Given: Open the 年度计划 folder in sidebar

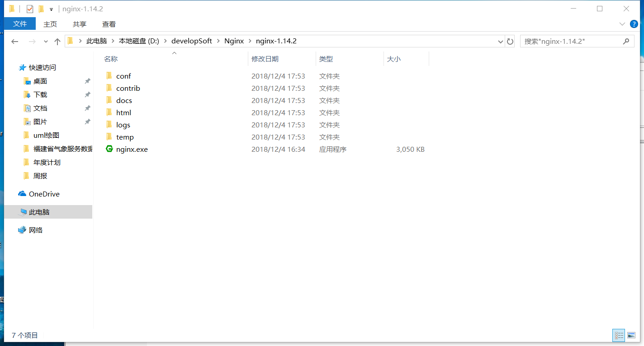Looking at the screenshot, I should tap(47, 162).
